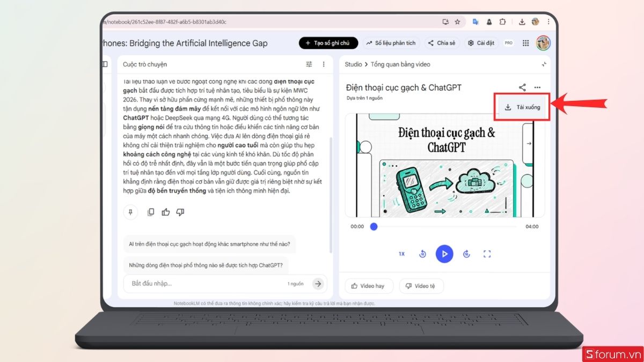Skip back 10 seconds in the video
The width and height of the screenshot is (644, 362).
pos(423,253)
